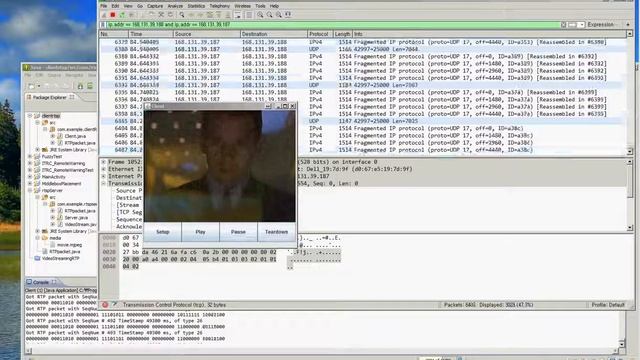
Task: Jump to the first packet
Action: click(x=218, y=15)
